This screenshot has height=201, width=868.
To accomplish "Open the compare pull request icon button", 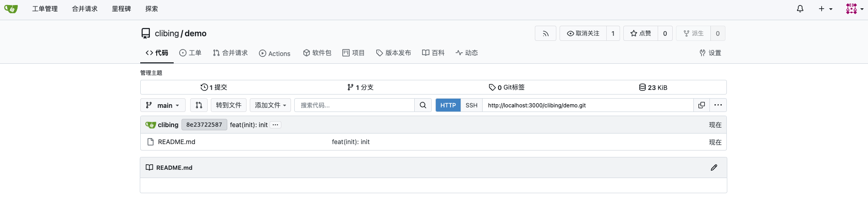I will coord(199,105).
